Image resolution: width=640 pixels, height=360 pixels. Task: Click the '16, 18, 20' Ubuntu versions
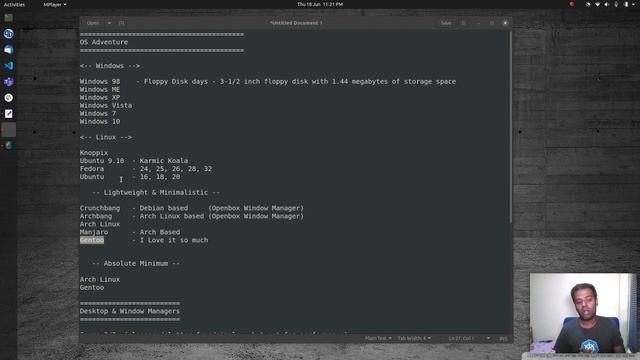point(160,177)
